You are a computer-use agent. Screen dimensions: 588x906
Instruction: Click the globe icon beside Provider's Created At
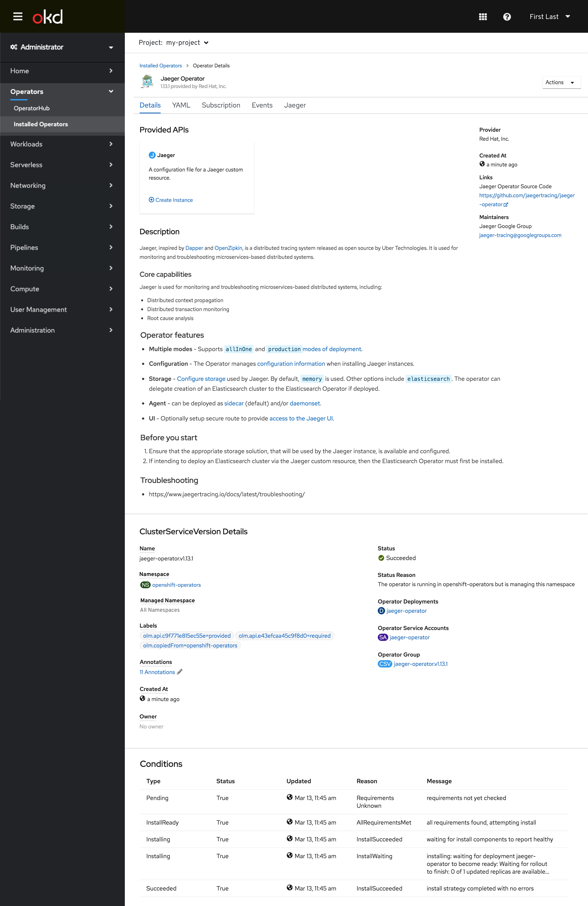[x=482, y=164]
